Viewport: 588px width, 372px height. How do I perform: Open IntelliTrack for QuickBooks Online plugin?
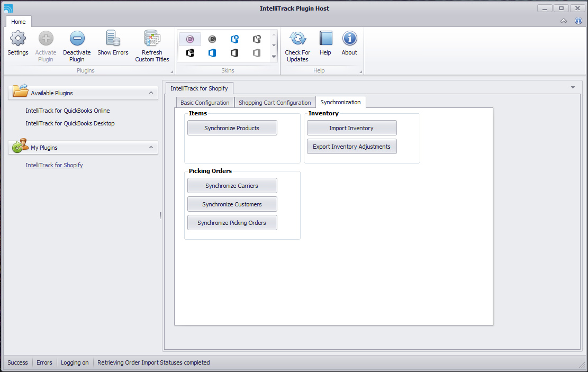(x=68, y=111)
